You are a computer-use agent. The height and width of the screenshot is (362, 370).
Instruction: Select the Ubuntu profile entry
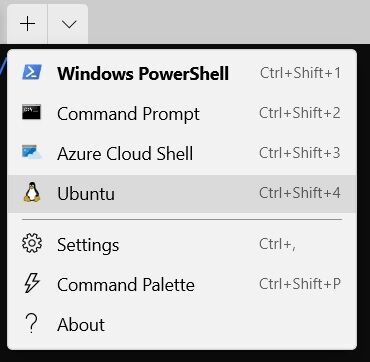182,193
